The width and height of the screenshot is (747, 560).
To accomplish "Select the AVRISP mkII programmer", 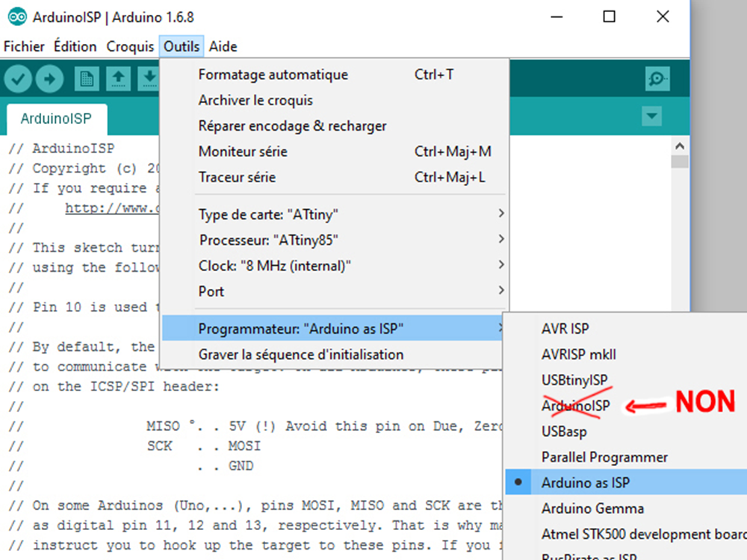I will (626, 354).
